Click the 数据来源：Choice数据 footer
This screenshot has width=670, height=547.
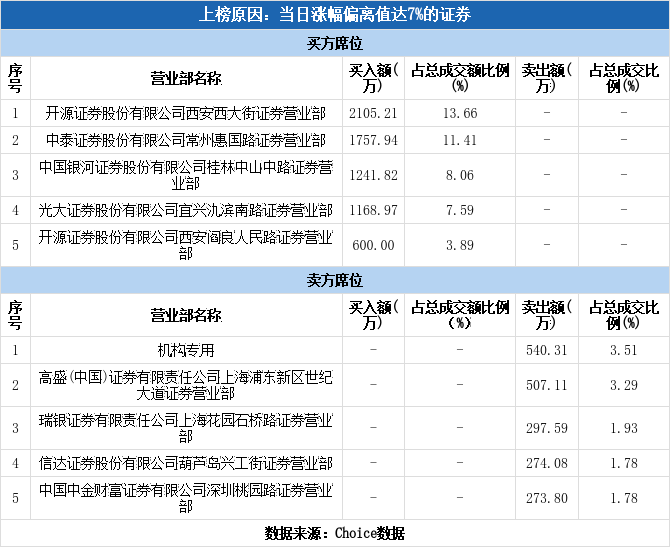tap(335, 533)
